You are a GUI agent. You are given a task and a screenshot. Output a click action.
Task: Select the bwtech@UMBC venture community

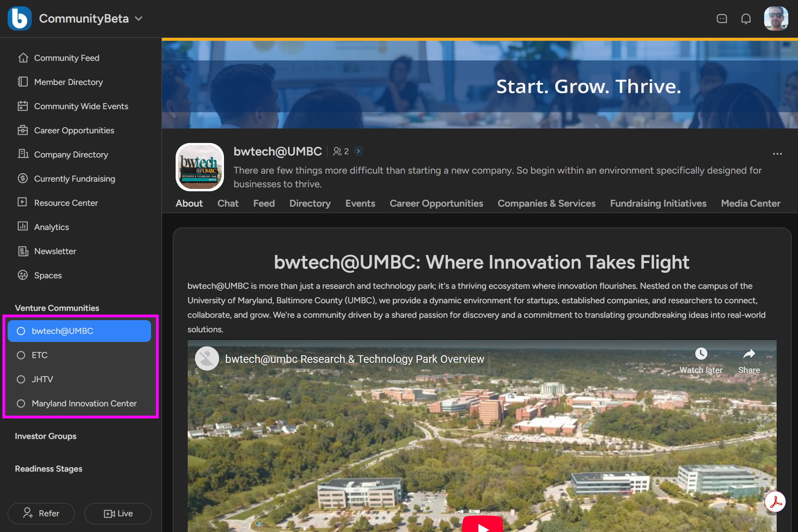click(x=79, y=331)
